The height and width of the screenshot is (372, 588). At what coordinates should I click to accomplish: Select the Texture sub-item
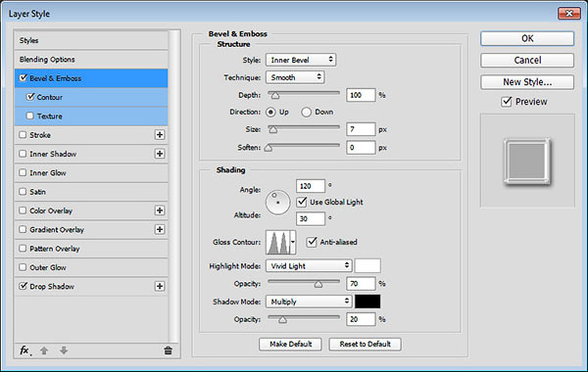coord(91,116)
